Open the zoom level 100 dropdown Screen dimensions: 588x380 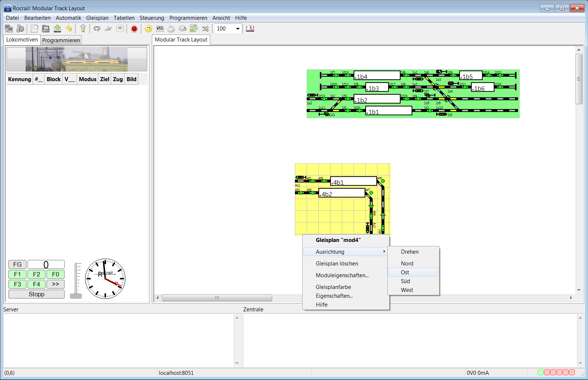point(238,29)
